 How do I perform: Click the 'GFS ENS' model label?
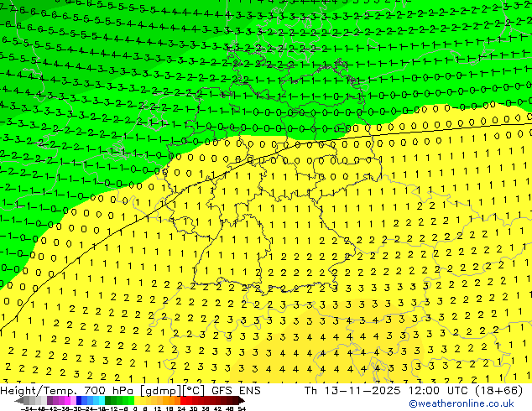point(236,391)
